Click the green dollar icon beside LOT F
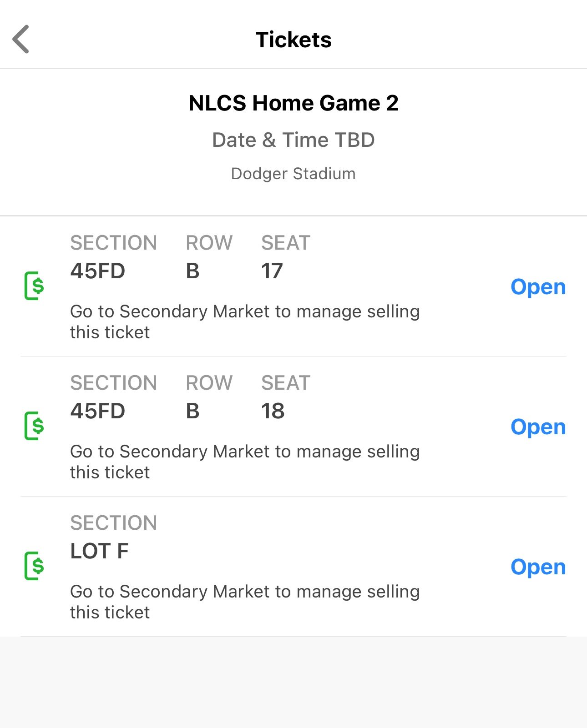This screenshot has width=587, height=728. [34, 566]
